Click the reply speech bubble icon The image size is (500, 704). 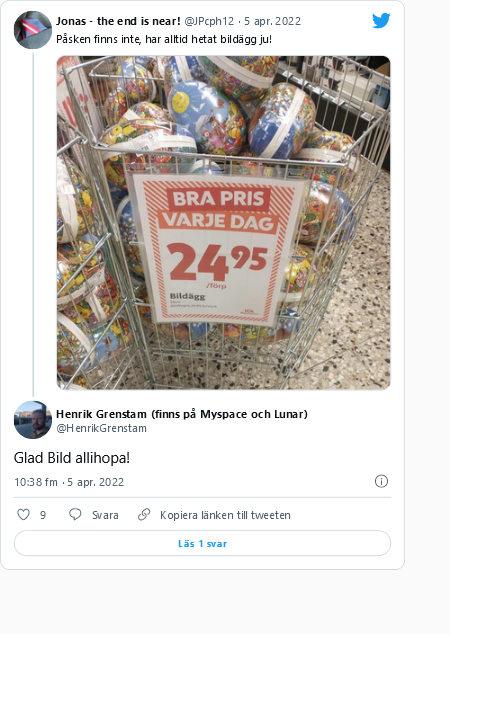point(75,514)
